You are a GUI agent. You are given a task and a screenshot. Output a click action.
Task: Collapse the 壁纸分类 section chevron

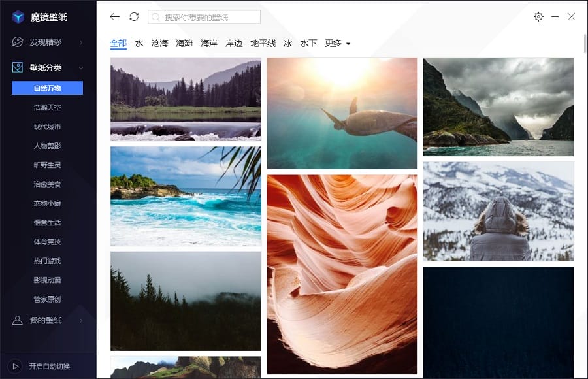[x=81, y=68]
